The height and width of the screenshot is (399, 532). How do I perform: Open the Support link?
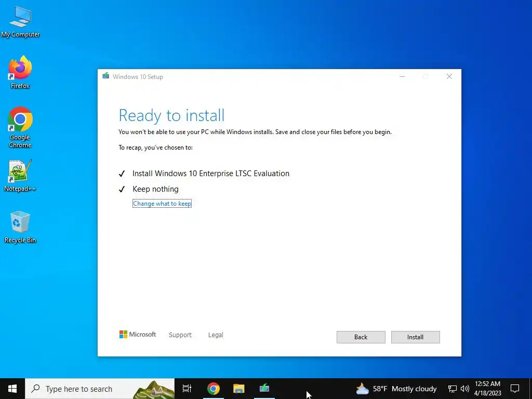tap(180, 335)
